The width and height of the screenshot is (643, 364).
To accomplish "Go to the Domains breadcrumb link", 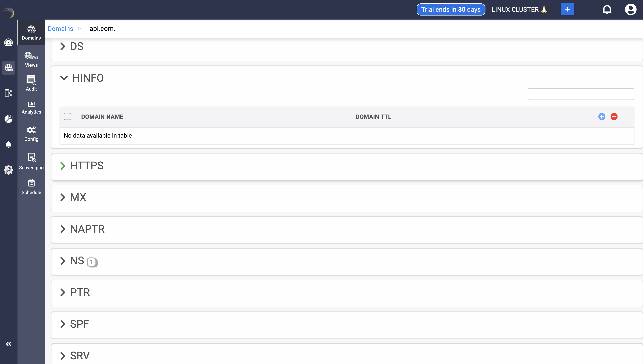I will [x=60, y=28].
